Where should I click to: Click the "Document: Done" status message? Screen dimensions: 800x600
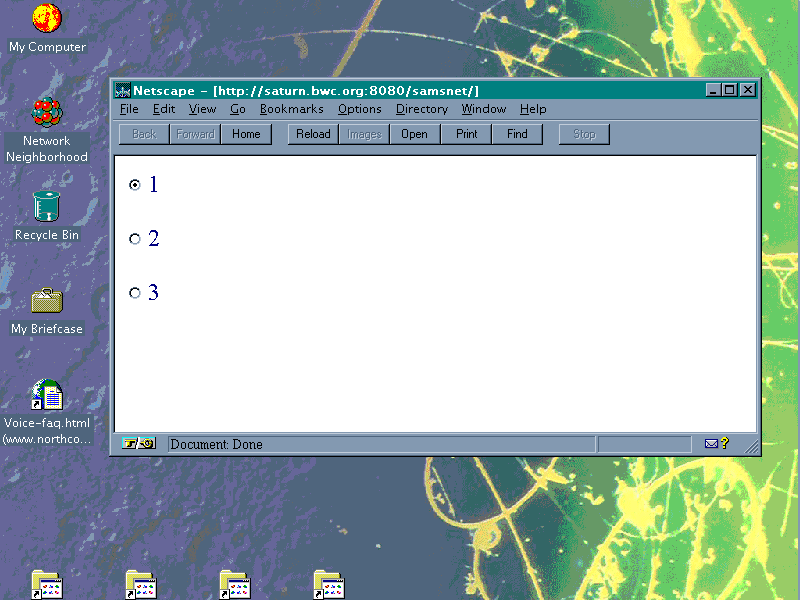pyautogui.click(x=216, y=444)
